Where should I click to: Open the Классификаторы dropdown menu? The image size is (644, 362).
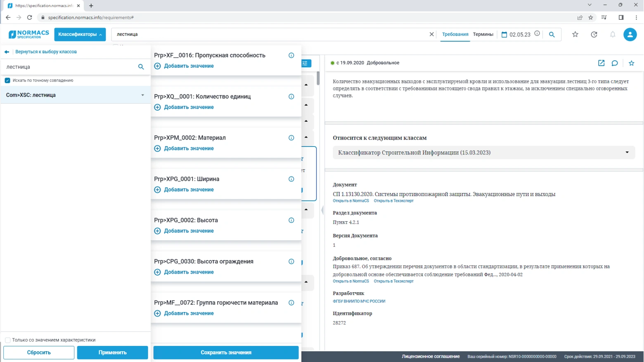click(80, 34)
